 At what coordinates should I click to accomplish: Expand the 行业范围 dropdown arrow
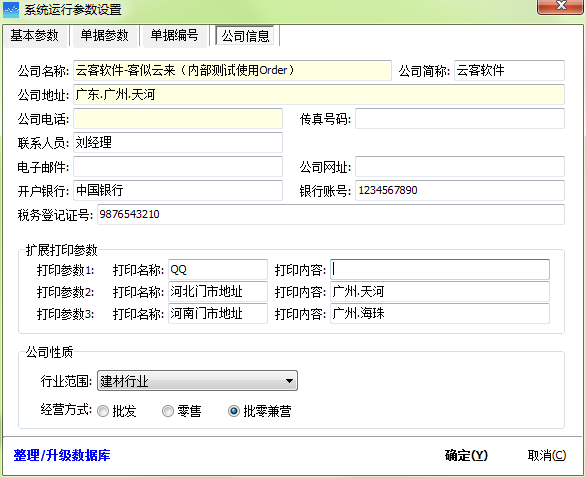(x=289, y=381)
